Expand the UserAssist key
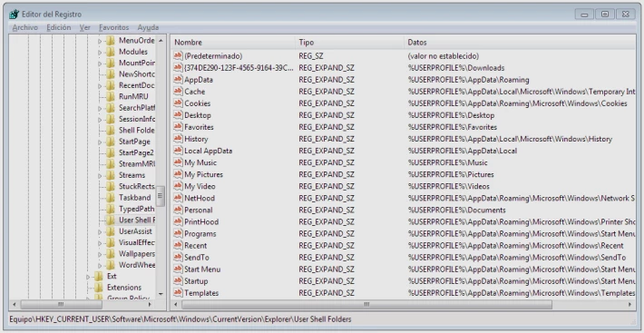Image resolution: width=644 pixels, height=333 pixels. (100, 232)
